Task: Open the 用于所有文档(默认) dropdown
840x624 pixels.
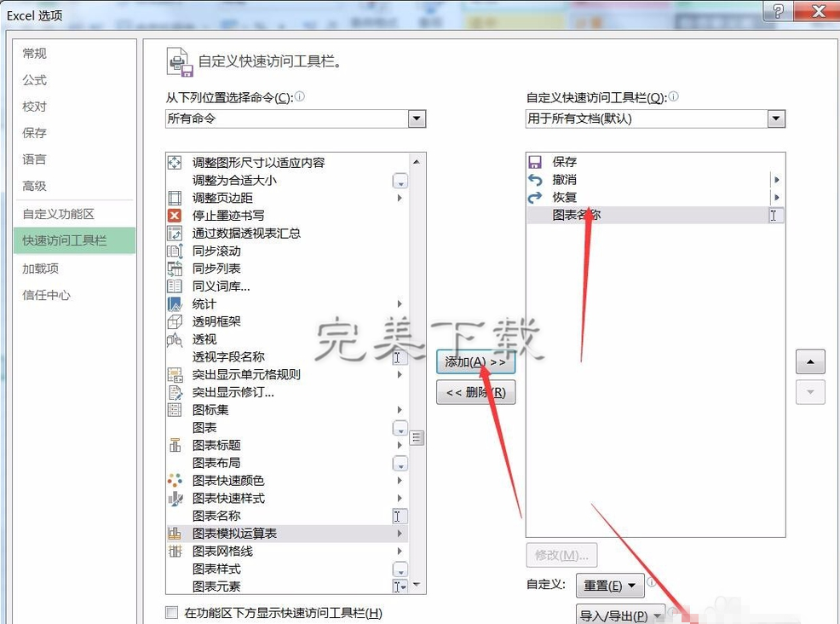Action: pos(776,118)
